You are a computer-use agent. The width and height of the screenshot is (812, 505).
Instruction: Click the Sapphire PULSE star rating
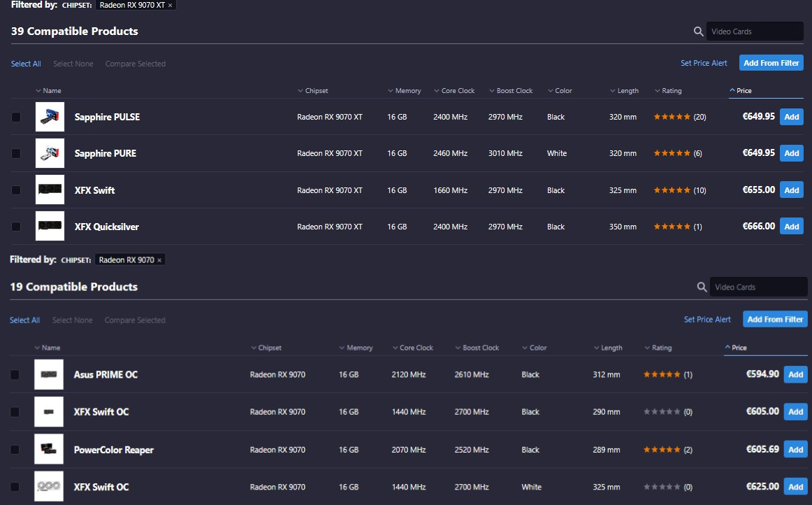pyautogui.click(x=672, y=118)
